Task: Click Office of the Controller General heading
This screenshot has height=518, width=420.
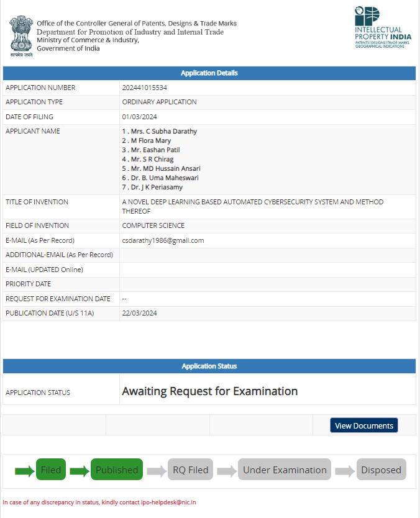Action: (x=137, y=24)
